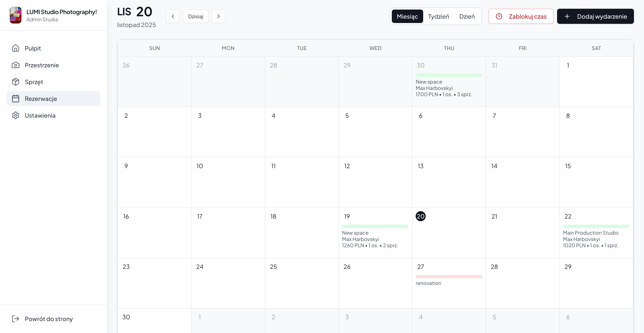
Task: Keep Miesiąc view selected
Action: click(x=407, y=16)
